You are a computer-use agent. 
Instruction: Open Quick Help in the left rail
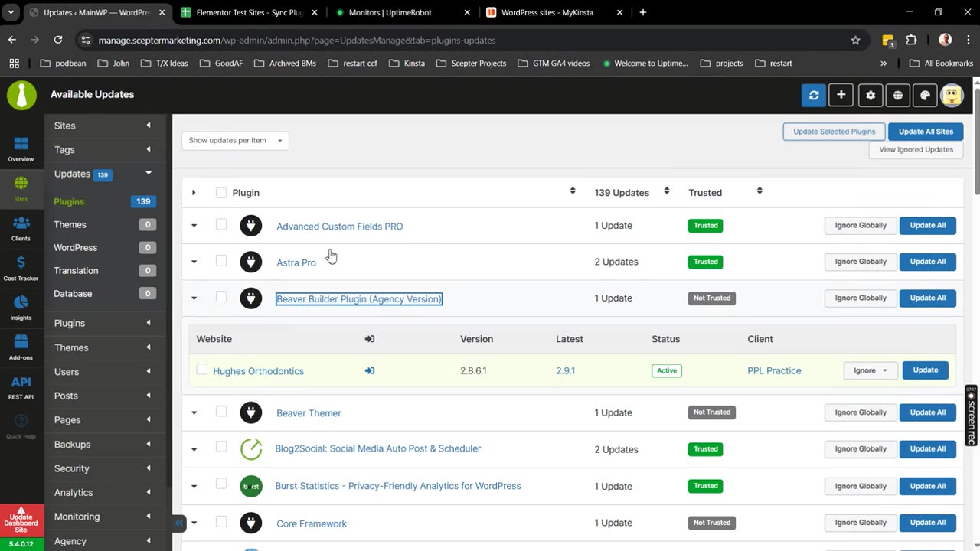[21, 427]
